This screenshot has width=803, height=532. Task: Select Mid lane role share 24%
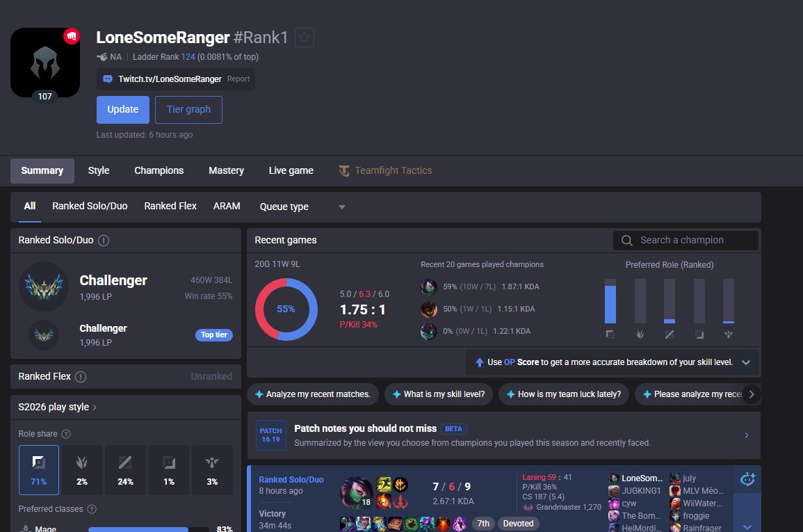click(125, 470)
